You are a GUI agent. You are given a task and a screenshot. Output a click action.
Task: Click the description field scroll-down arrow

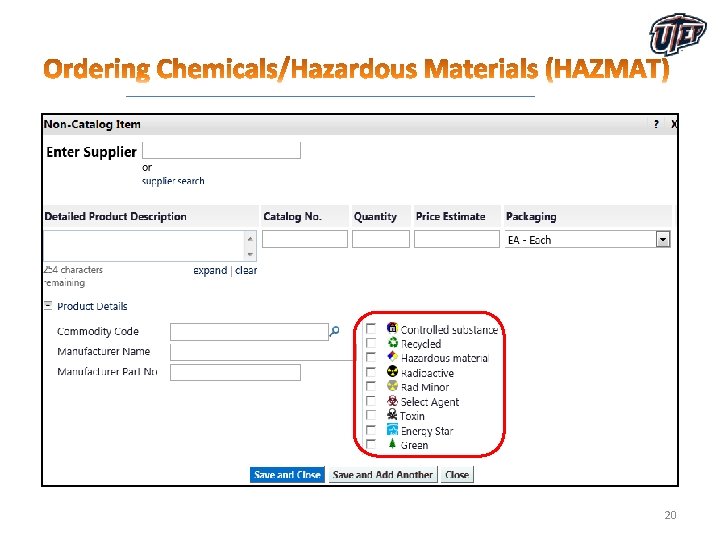click(250, 254)
